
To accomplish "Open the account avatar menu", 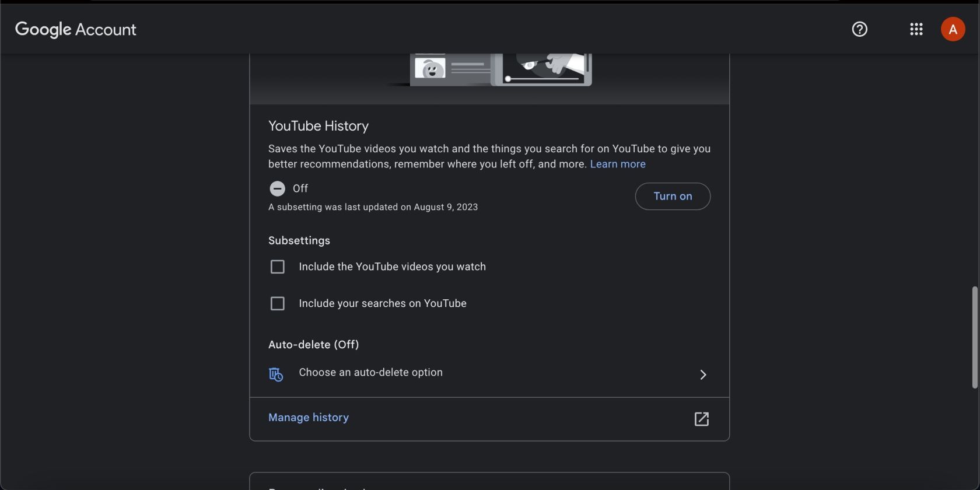I will click(x=953, y=29).
